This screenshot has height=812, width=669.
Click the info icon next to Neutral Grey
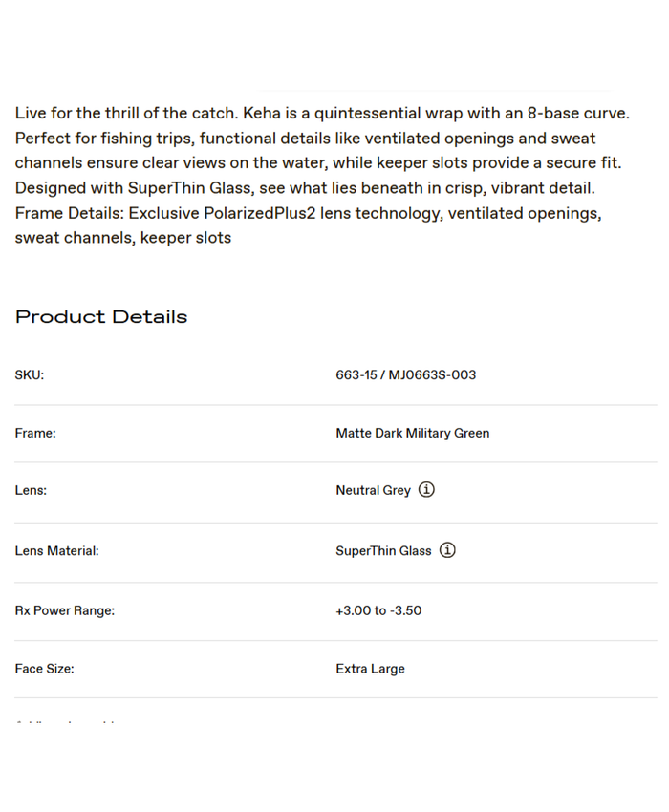tap(426, 490)
